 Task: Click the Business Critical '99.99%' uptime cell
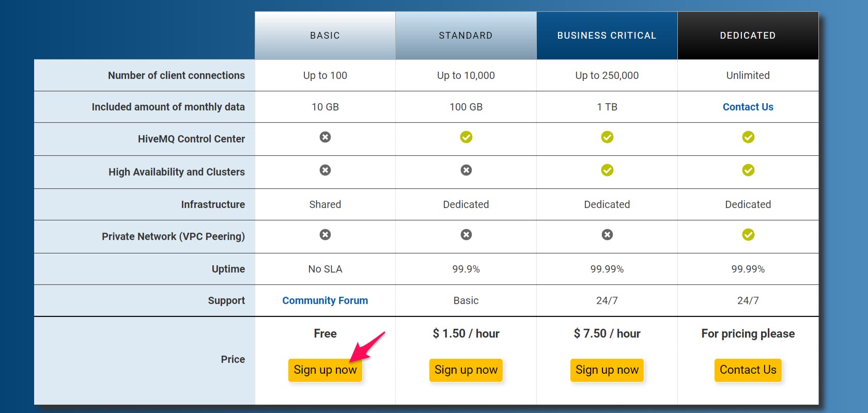point(607,269)
